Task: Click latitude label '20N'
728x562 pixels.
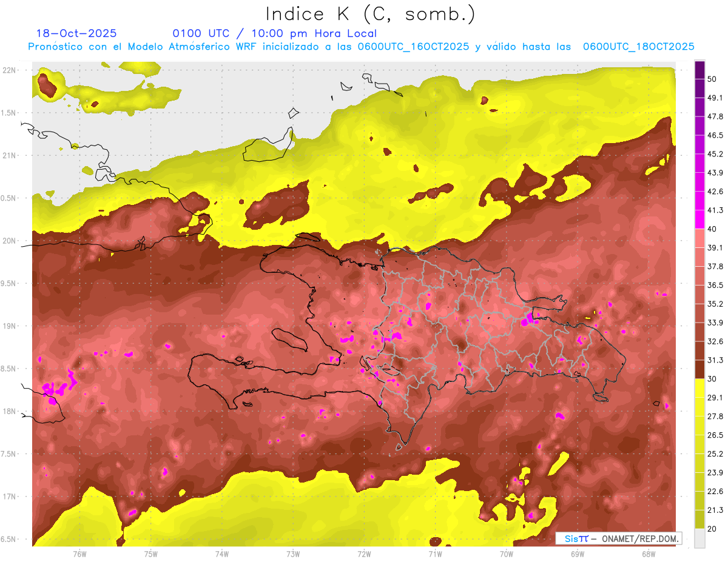Action: [x=10, y=241]
